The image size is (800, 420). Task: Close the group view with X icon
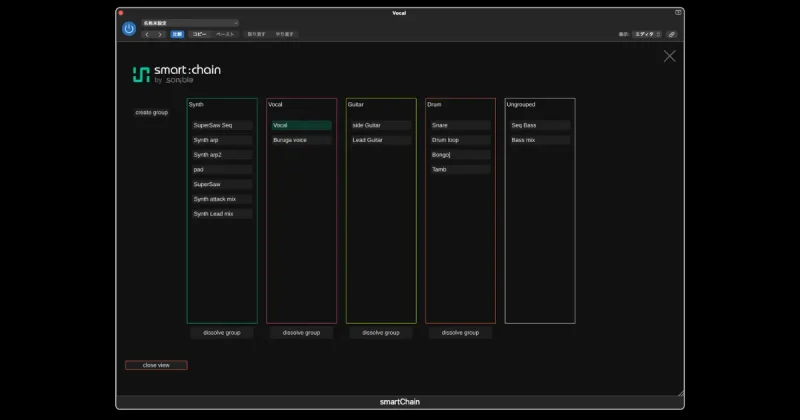pyautogui.click(x=669, y=56)
